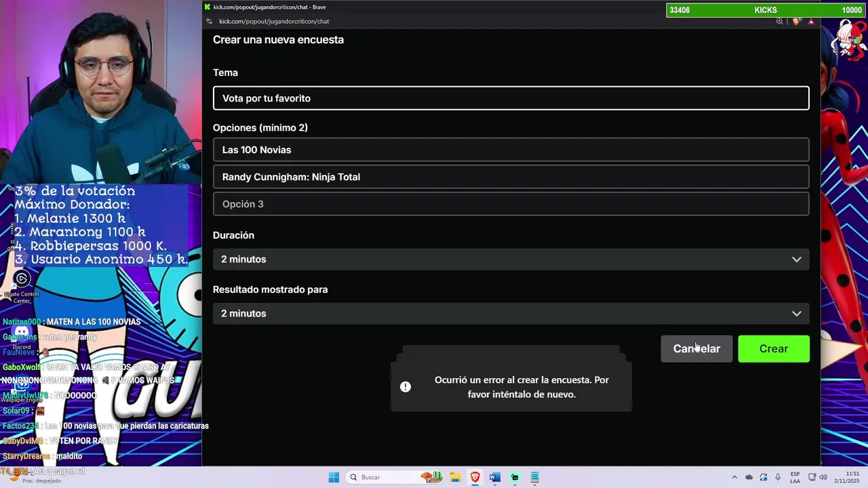This screenshot has width=868, height=488.
Task: Click the streamer webcam feed
Action: tap(100, 91)
